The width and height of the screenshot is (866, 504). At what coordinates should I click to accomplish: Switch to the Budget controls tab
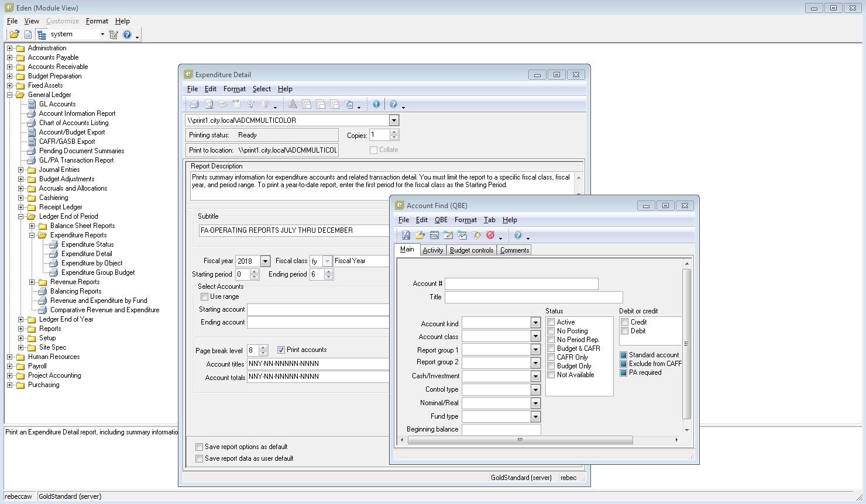[472, 250]
